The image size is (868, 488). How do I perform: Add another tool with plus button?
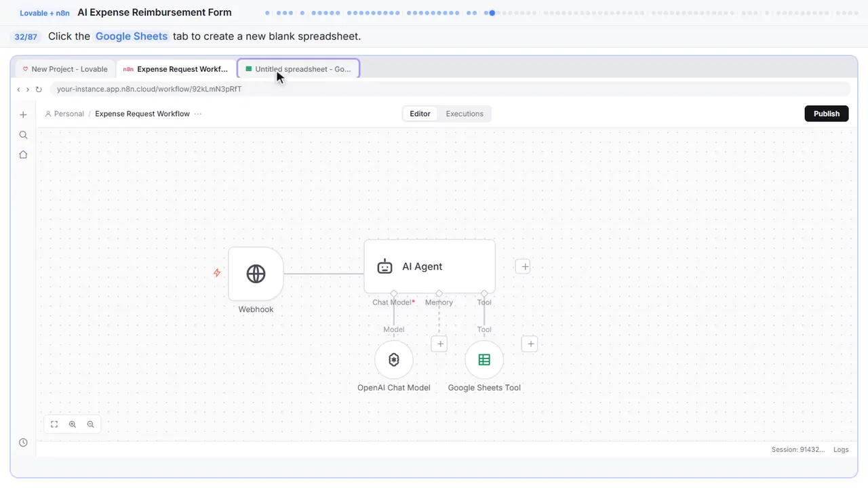530,344
